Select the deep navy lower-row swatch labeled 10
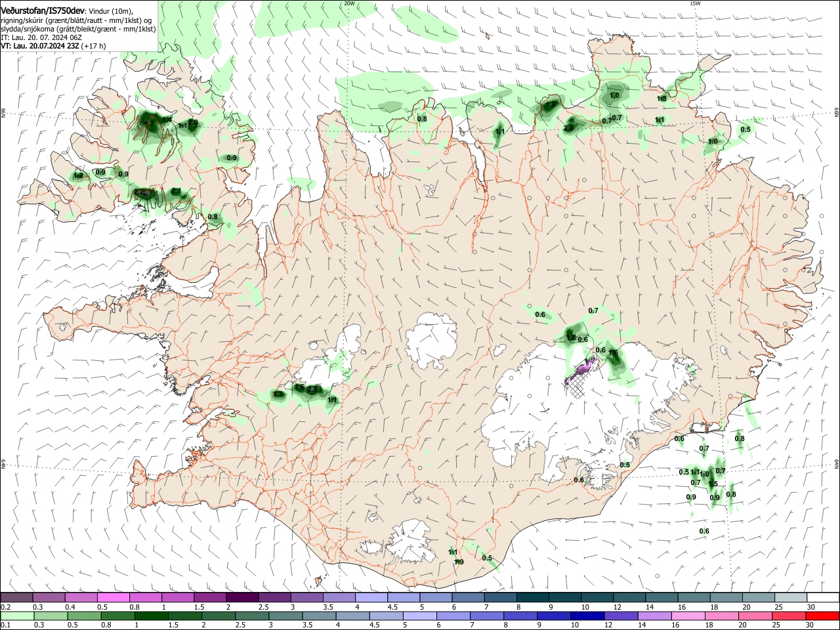This screenshot has height=630, width=840. point(587,616)
